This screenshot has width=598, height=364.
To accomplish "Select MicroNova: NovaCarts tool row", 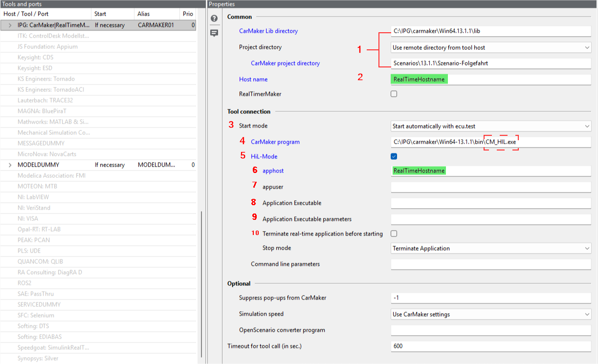I will point(98,154).
